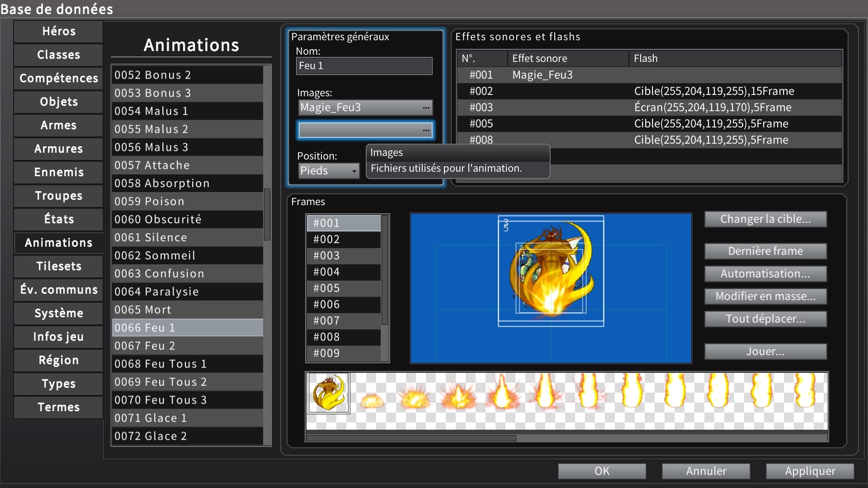The image size is (868, 488).
Task: Select flash row #003 Écran 5Frame
Action: coord(650,108)
